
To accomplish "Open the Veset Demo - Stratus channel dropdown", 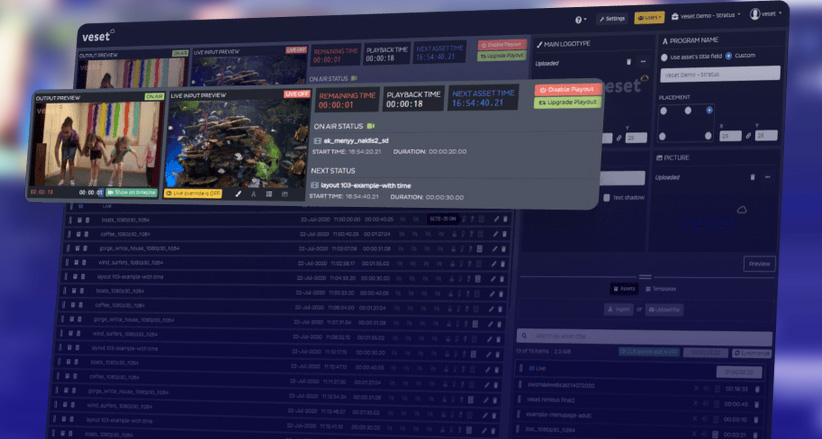I will (706, 16).
